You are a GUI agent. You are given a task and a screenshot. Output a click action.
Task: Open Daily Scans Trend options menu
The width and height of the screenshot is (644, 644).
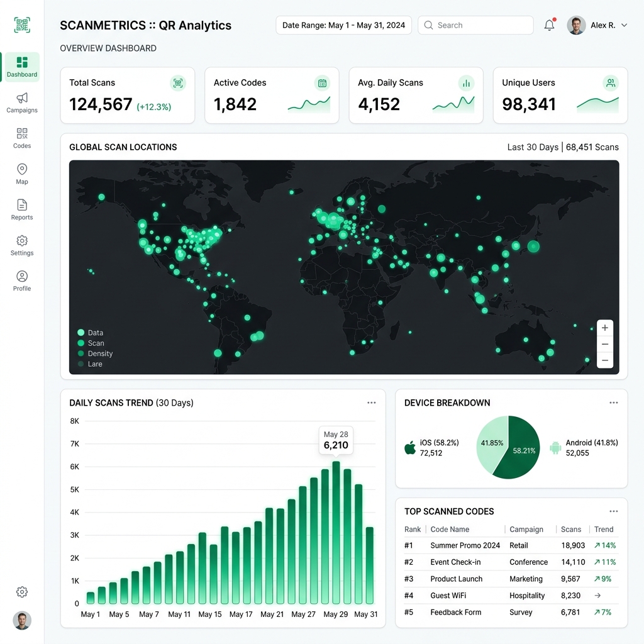(x=371, y=402)
